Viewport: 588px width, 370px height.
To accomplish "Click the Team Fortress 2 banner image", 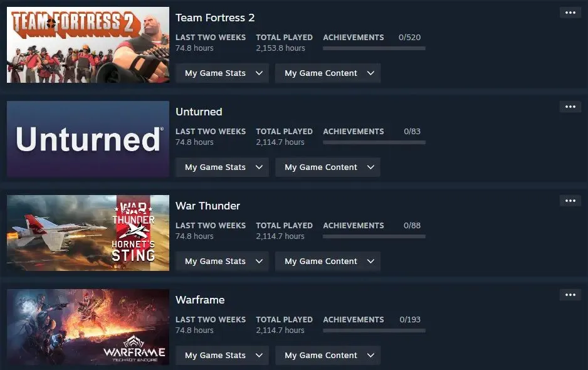I will 88,45.
